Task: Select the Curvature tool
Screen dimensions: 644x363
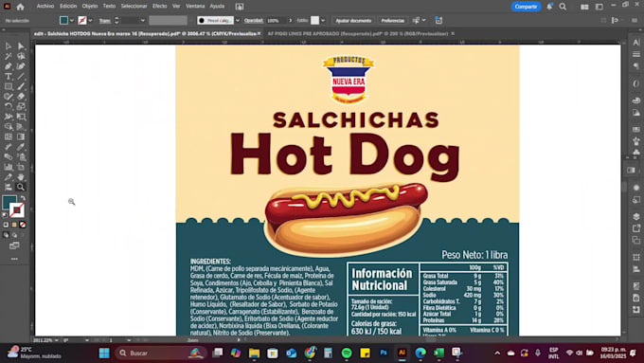Action: pyautogui.click(x=21, y=66)
